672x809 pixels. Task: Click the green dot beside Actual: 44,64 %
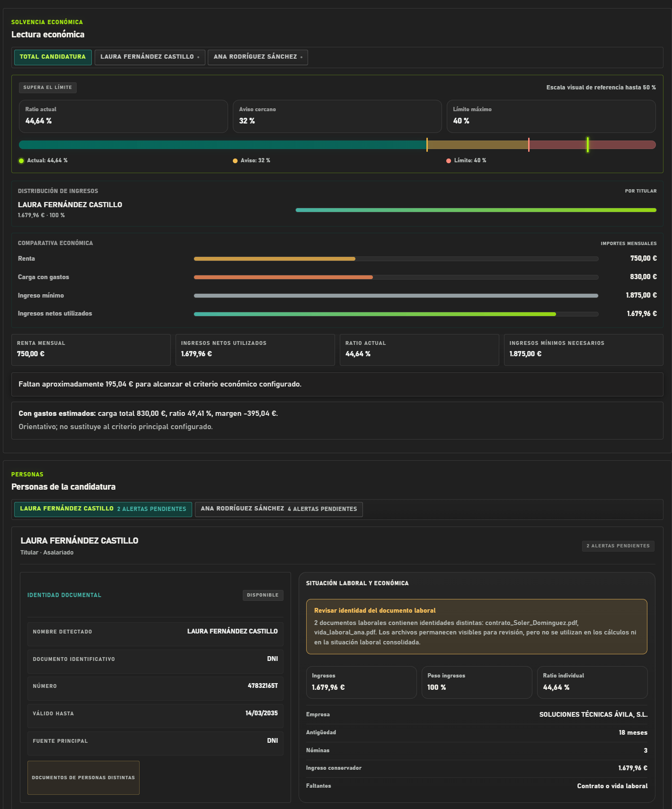(x=21, y=161)
